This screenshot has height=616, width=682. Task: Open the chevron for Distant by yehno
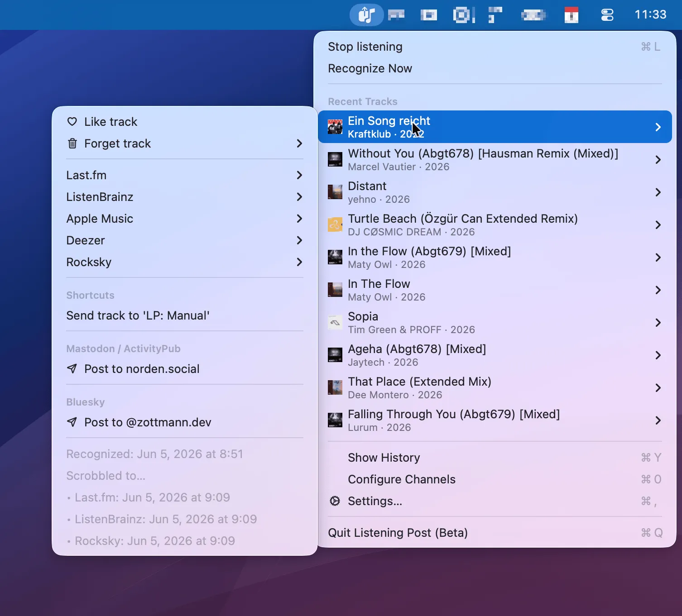pos(658,192)
